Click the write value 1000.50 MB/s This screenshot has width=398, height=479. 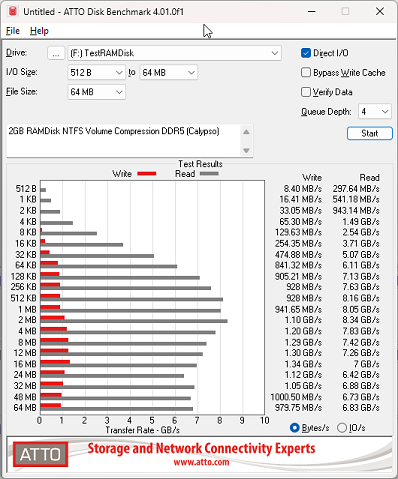click(x=296, y=397)
